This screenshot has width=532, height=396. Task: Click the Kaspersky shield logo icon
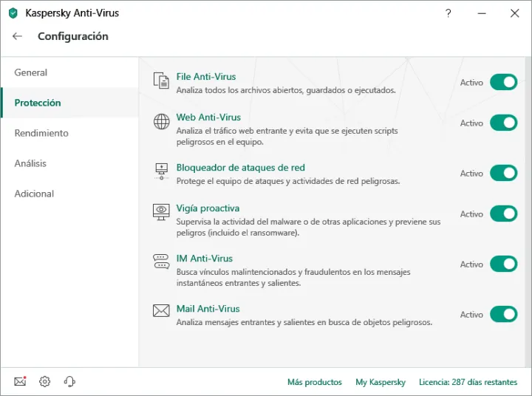[x=13, y=13]
